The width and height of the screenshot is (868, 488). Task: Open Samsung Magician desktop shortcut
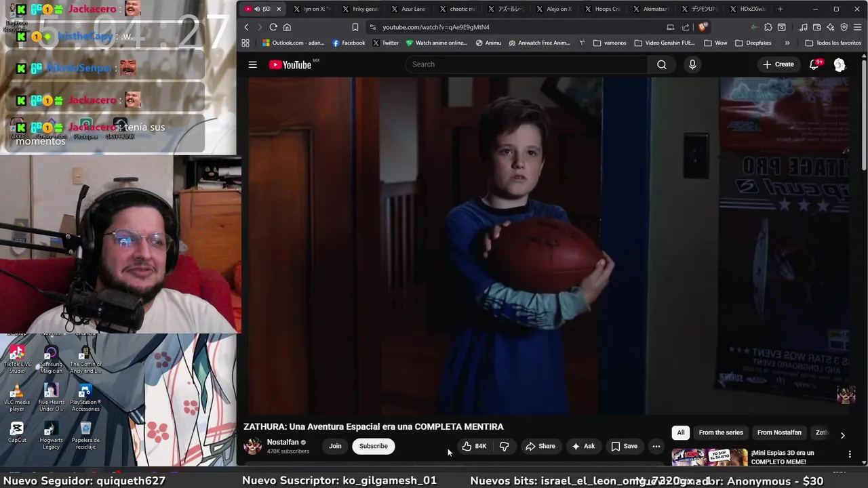point(51,359)
